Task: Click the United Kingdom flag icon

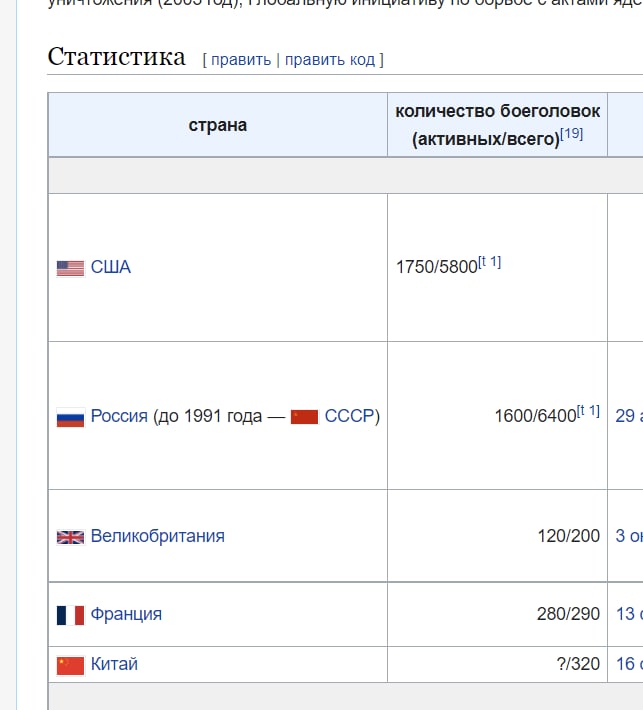Action: (x=70, y=536)
